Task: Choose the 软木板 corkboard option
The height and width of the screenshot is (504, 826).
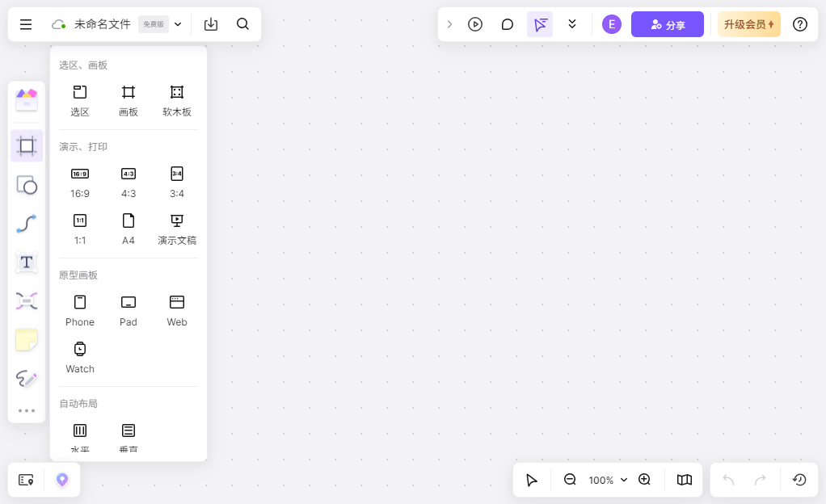Action: coord(177,101)
